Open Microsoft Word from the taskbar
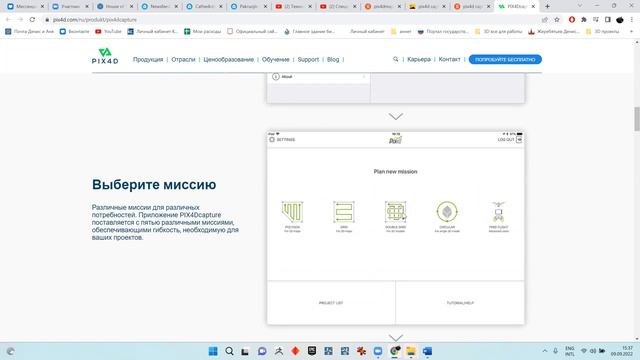Screen dimensions: 640x360 (427, 351)
